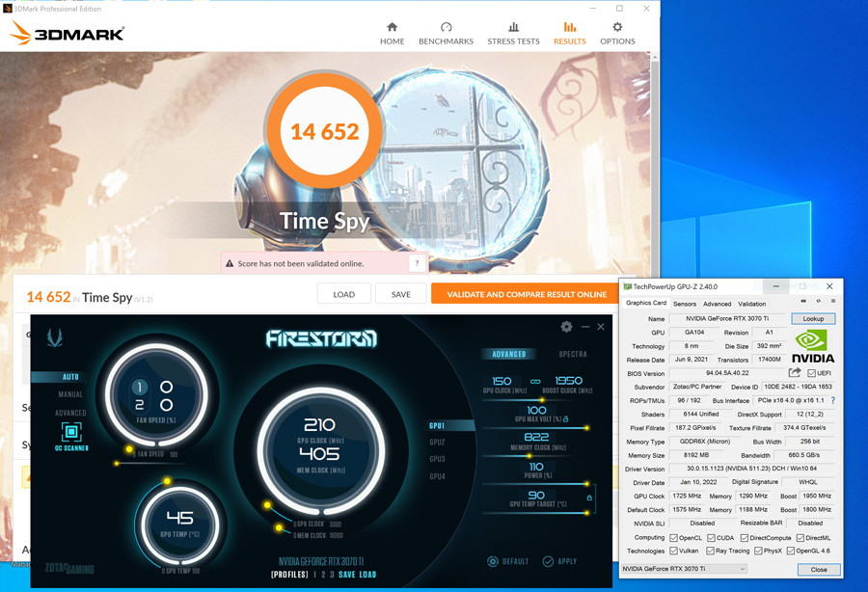The image size is (868, 592).
Task: Open the Options gear icon in 3DMark
Action: click(617, 27)
